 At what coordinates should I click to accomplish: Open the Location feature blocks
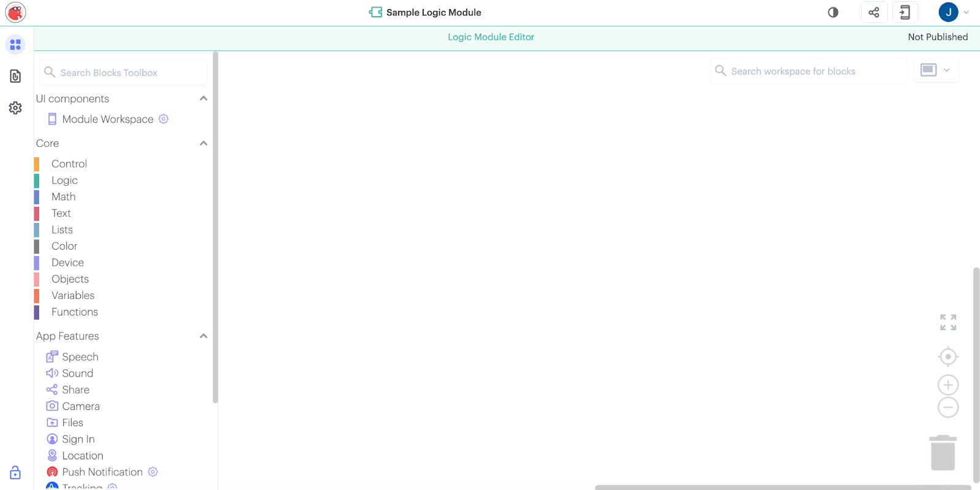coord(83,456)
